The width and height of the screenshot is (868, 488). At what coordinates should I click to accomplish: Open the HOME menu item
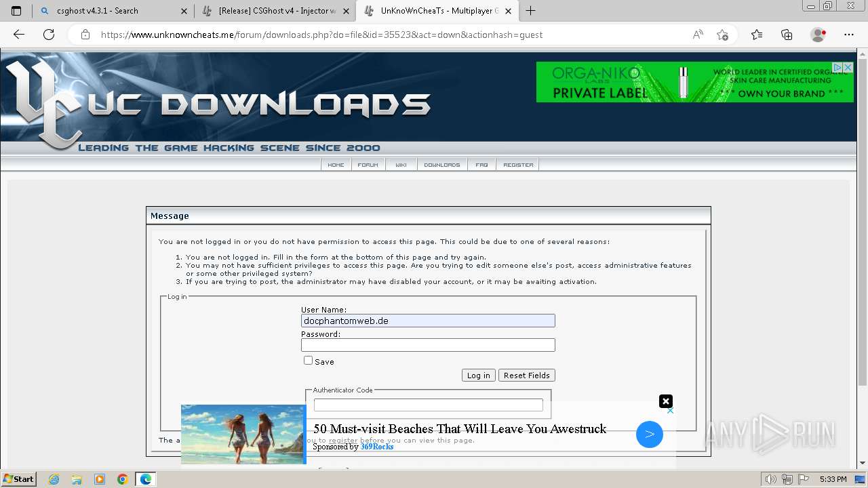(336, 165)
